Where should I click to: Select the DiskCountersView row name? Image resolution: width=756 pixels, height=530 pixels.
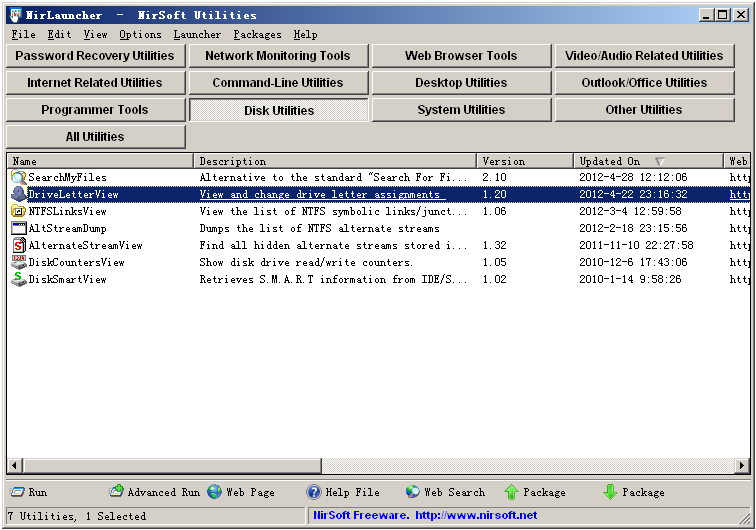(77, 262)
